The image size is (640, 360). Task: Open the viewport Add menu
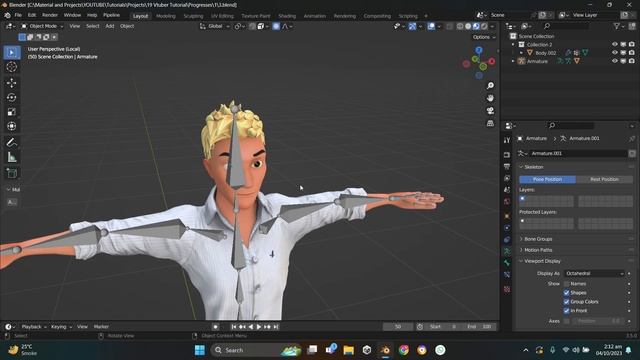[x=110, y=26]
